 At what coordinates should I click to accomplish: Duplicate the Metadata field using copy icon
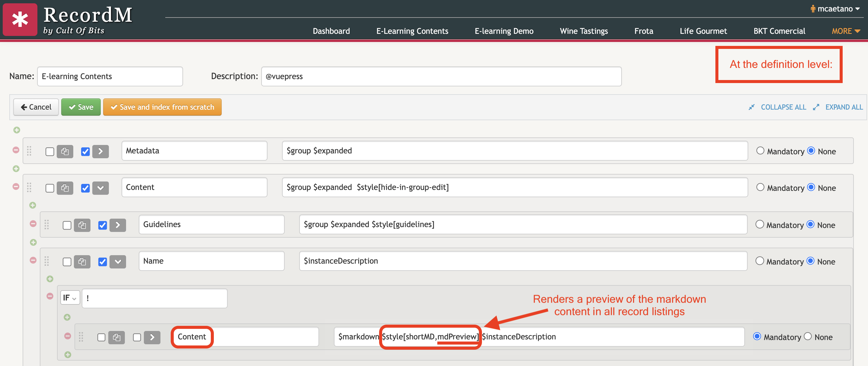pyautogui.click(x=65, y=152)
